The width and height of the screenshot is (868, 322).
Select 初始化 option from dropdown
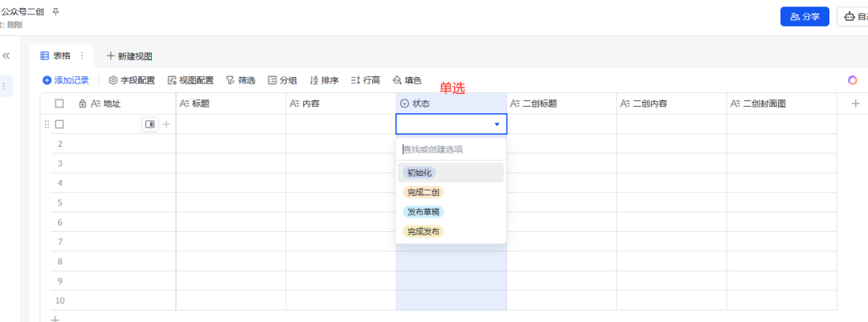[x=419, y=173]
